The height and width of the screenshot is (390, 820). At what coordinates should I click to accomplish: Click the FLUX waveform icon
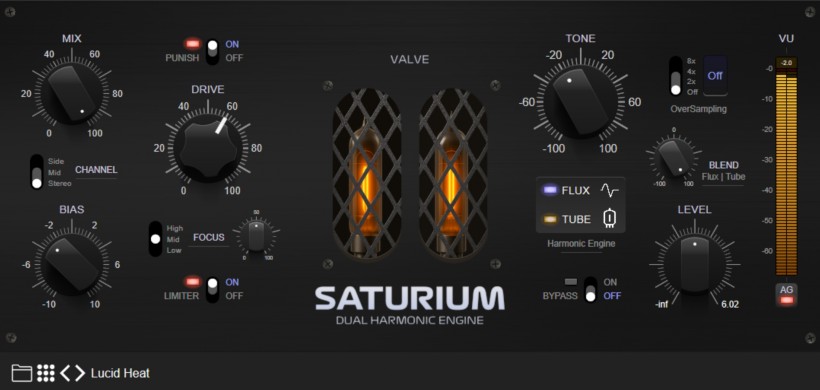609,190
